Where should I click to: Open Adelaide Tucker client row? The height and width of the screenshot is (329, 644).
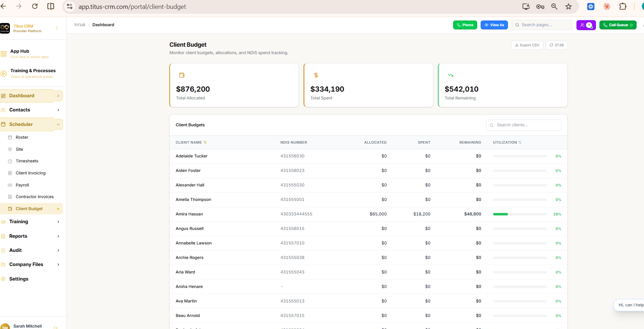pos(368,156)
